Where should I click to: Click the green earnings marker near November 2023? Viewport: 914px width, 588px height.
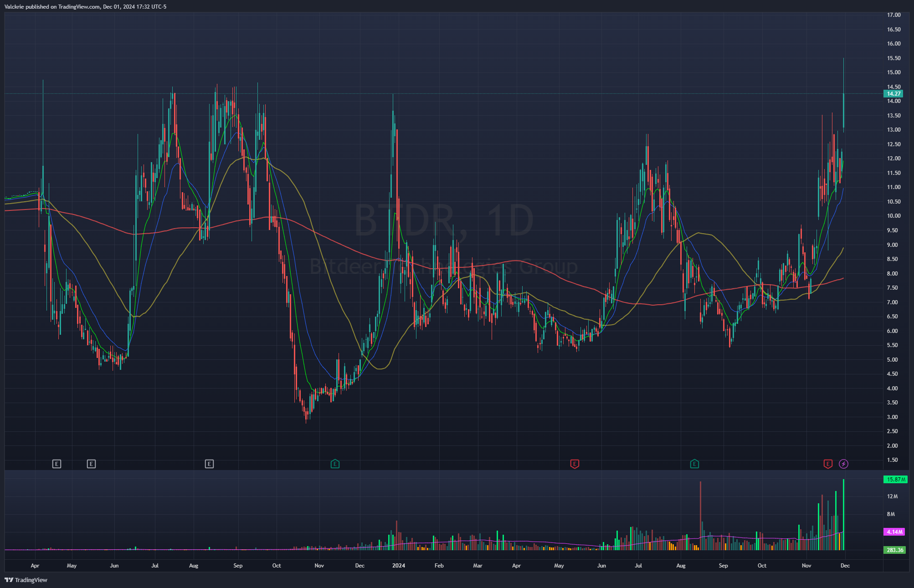335,464
